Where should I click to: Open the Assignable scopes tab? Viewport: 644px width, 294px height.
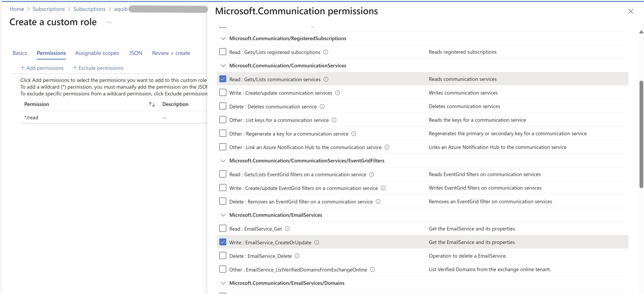97,53
